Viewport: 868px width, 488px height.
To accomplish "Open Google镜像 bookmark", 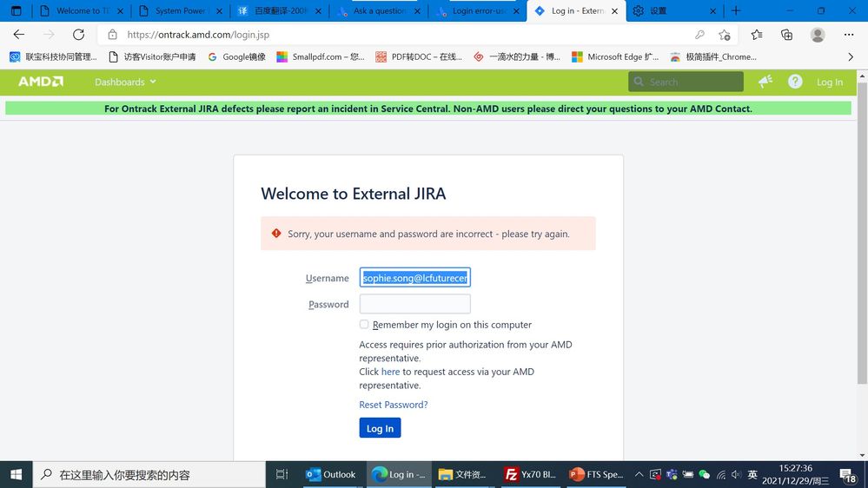I will [236, 56].
